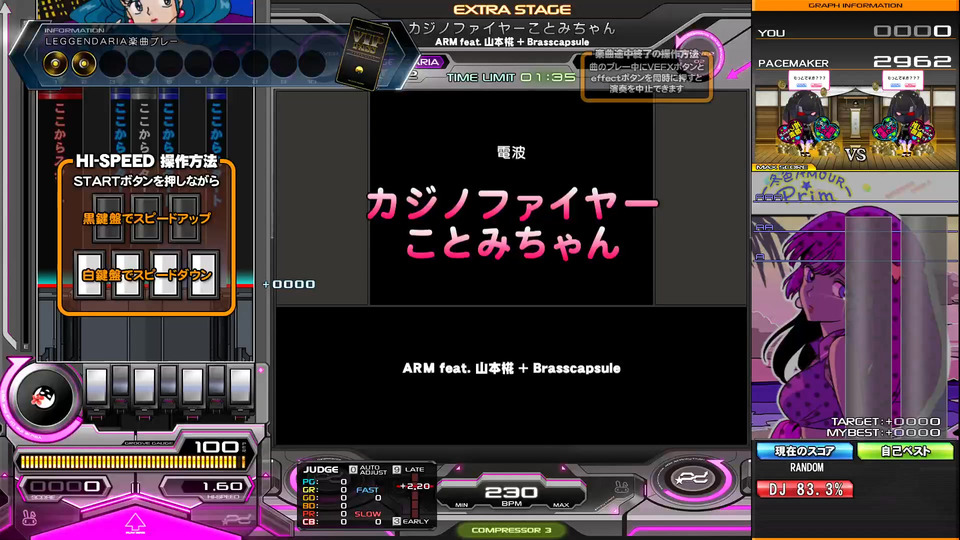Click the MIN label under BPM

pyautogui.click(x=462, y=505)
